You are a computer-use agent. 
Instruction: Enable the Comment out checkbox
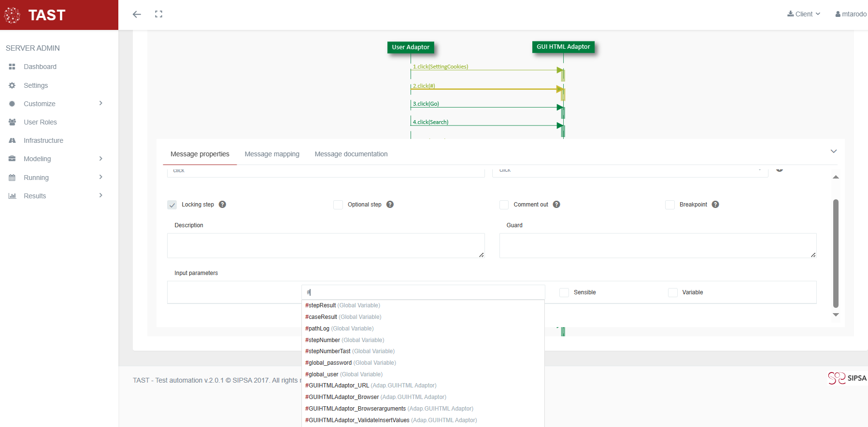(x=504, y=205)
